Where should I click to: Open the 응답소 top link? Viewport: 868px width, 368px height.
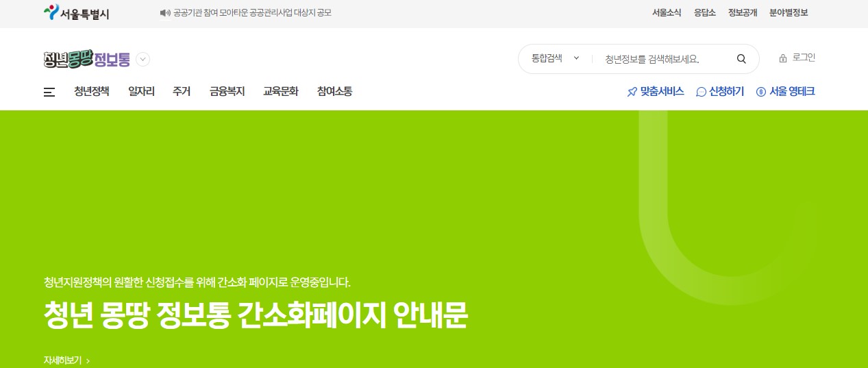pyautogui.click(x=704, y=13)
